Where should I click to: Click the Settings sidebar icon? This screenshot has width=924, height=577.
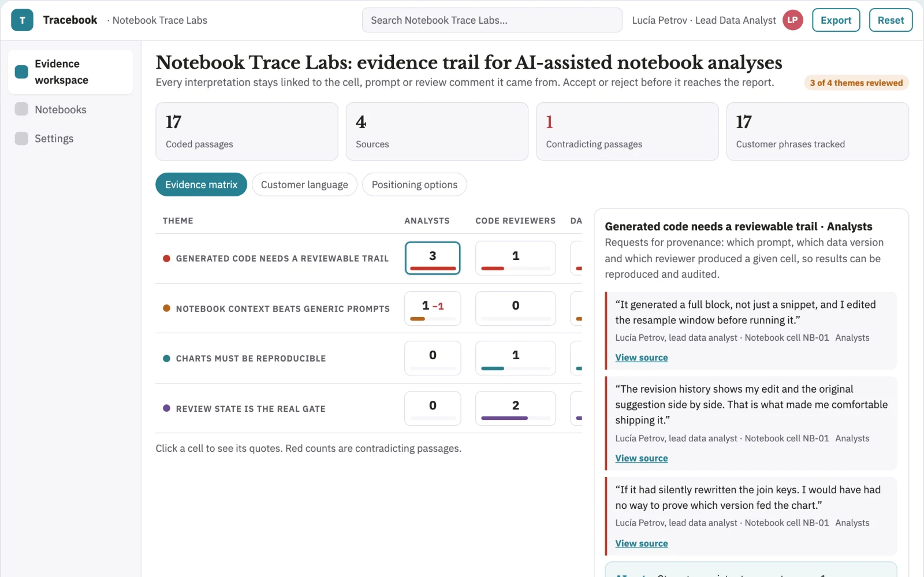pyautogui.click(x=21, y=139)
